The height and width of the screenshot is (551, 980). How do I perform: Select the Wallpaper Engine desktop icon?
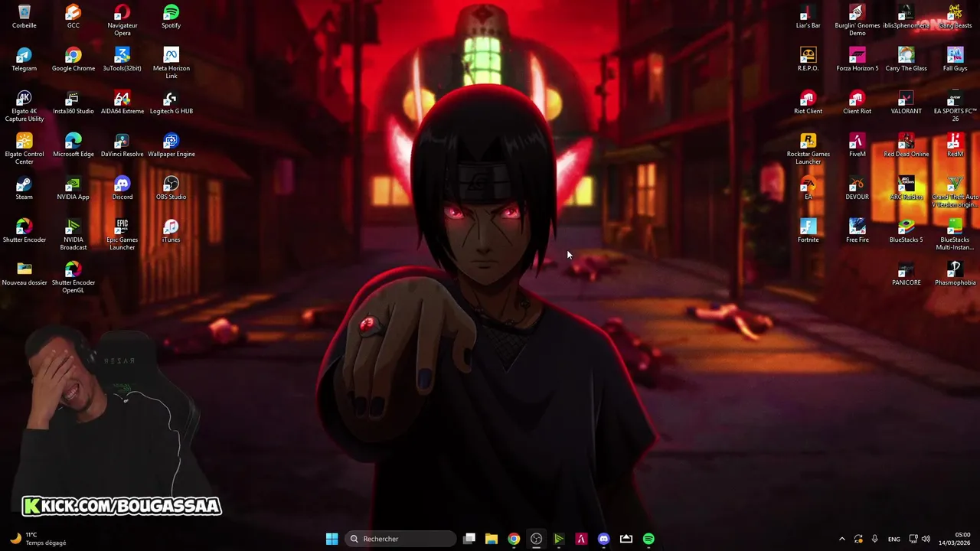click(171, 145)
